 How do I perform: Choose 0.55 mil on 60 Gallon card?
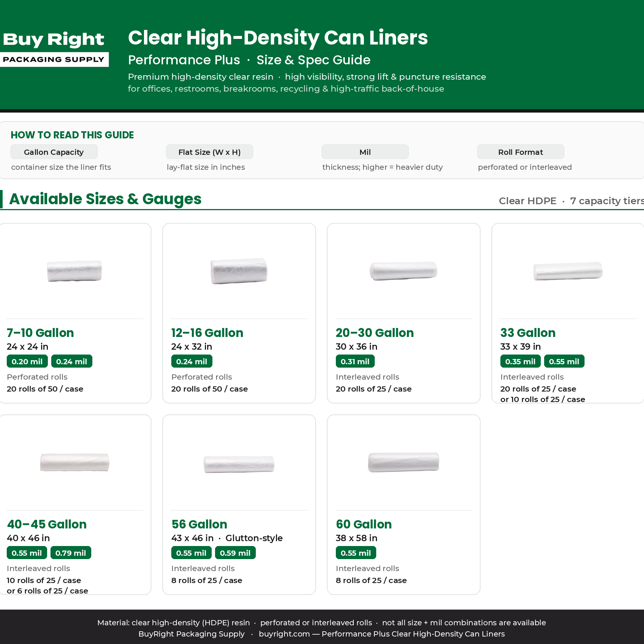(x=356, y=553)
